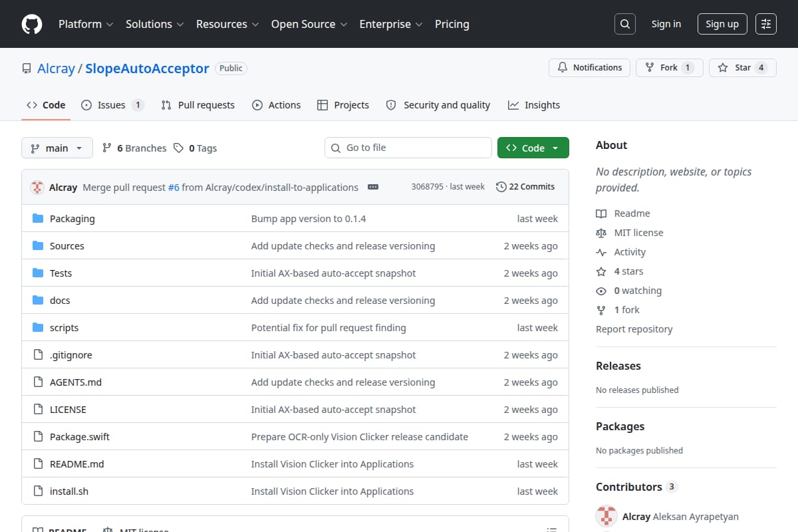Open the Contributors heading link
Viewport: 798px width, 532px height.
pyautogui.click(x=636, y=487)
